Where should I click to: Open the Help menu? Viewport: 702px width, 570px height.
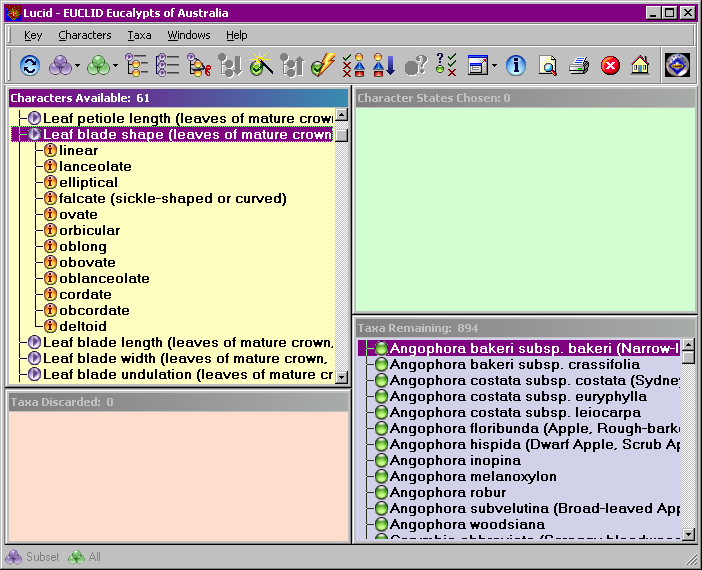[x=236, y=35]
